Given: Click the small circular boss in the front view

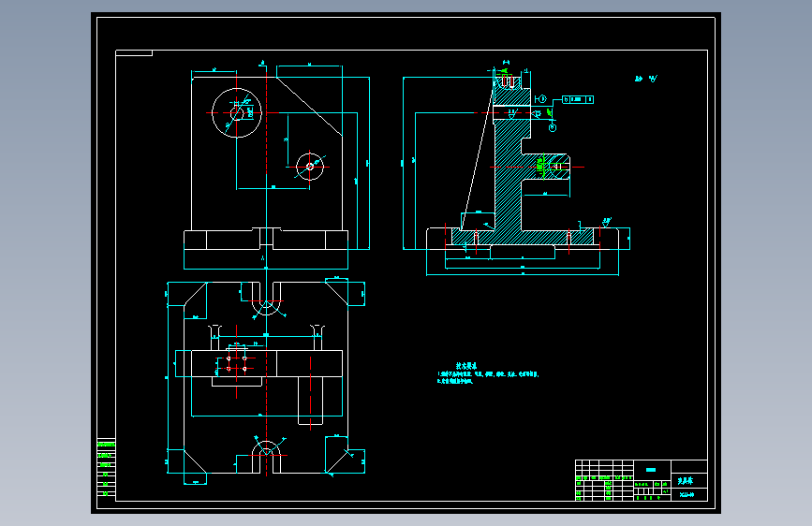Looking at the screenshot, I should click(310, 167).
